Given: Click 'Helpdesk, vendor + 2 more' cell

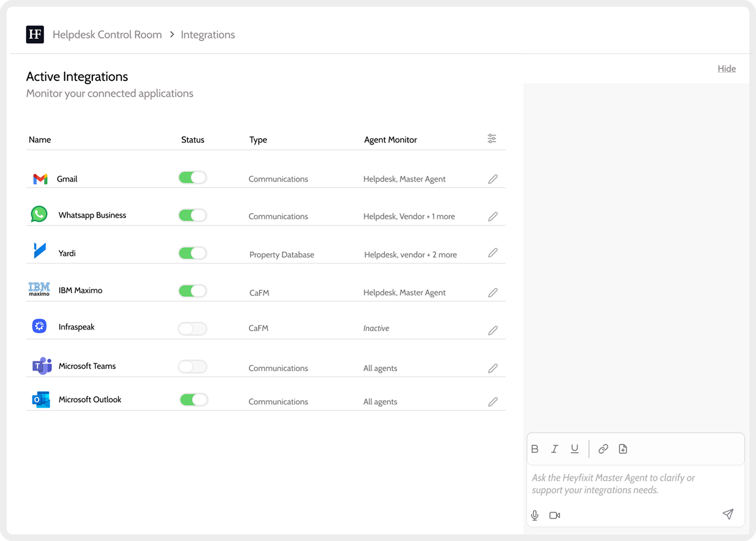Looking at the screenshot, I should [410, 255].
